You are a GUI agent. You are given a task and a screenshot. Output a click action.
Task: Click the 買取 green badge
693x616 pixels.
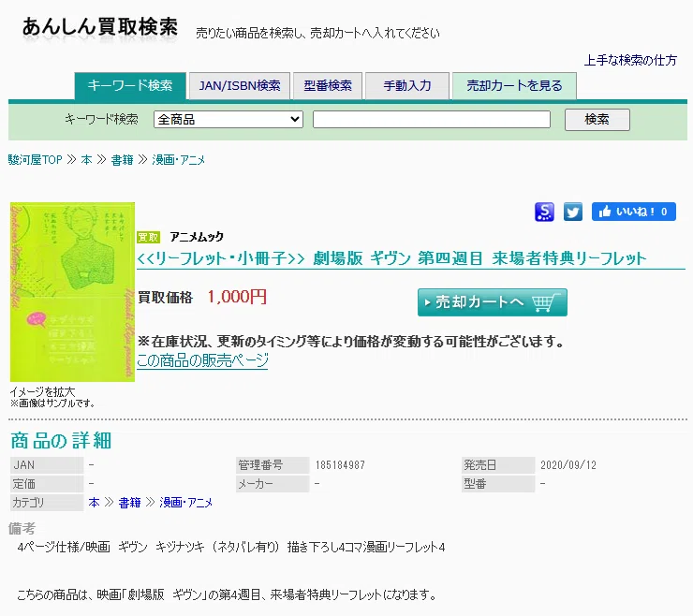148,237
